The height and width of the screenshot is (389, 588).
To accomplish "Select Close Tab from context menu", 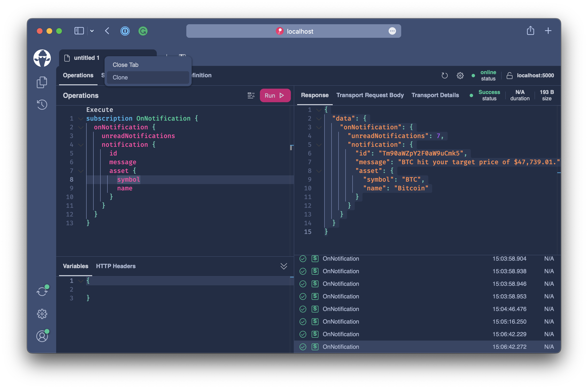I will coord(125,64).
